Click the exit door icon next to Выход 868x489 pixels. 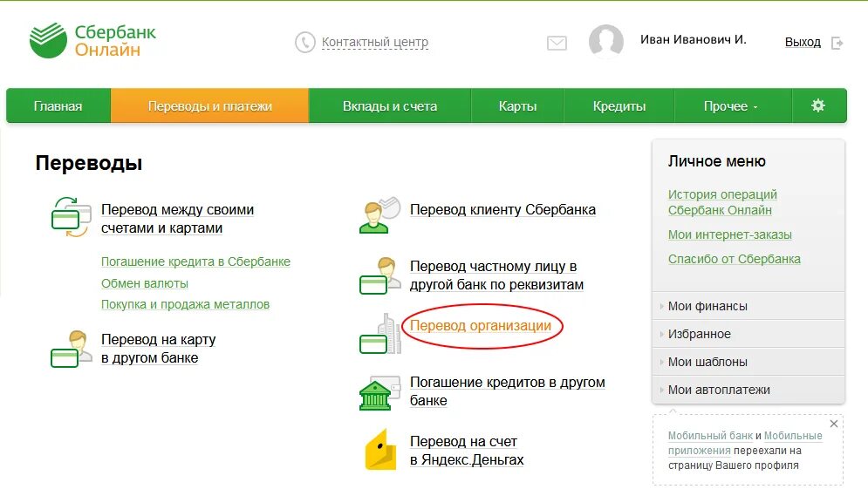pos(837,43)
